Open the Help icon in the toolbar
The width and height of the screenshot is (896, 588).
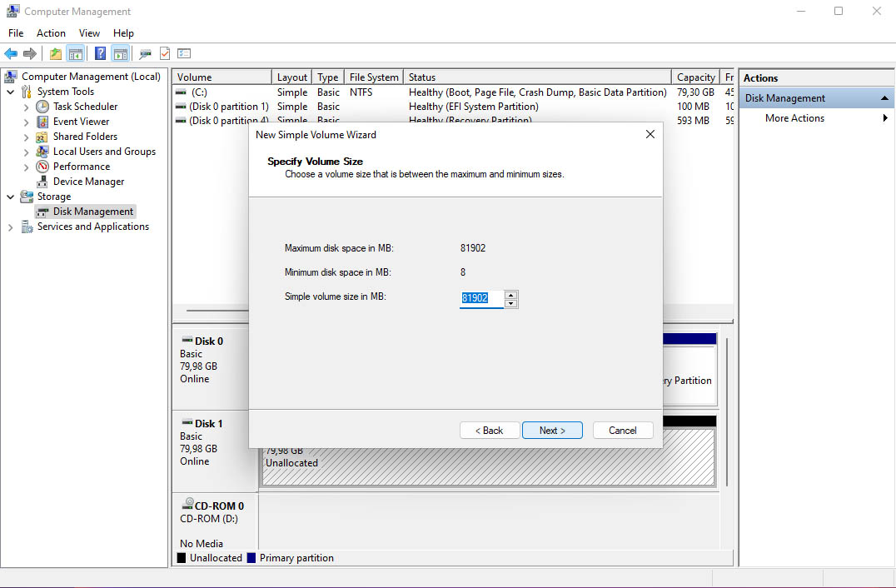pyautogui.click(x=99, y=53)
